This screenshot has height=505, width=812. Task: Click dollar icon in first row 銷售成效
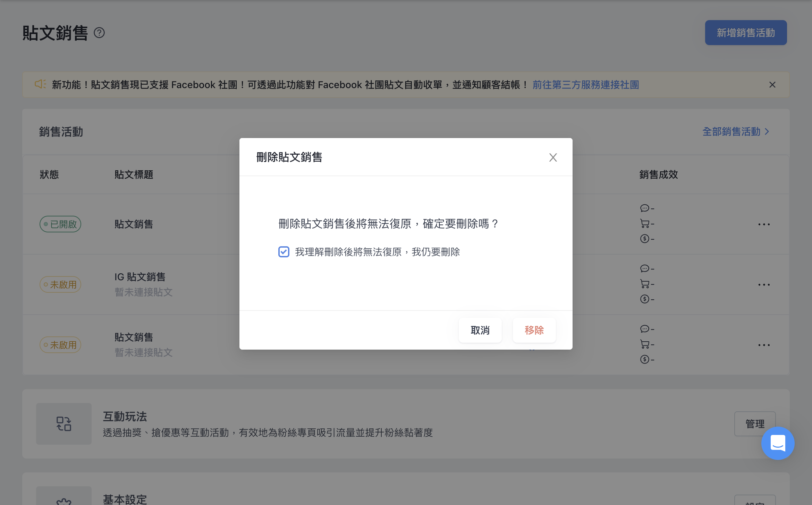pyautogui.click(x=645, y=239)
